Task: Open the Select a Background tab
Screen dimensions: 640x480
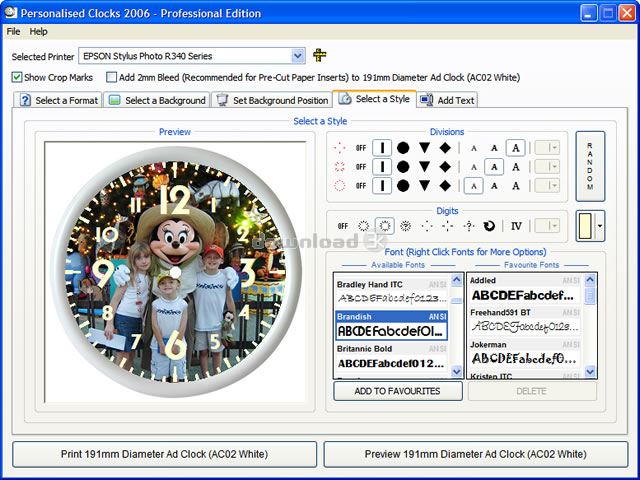Action: point(157,100)
